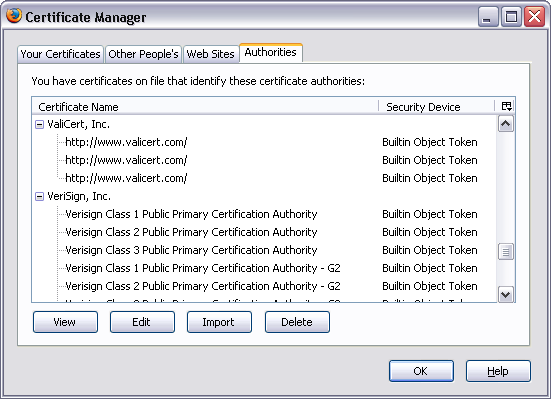Select Verisign Class 1 Authority - G2 row
This screenshot has height=399, width=551.
click(x=264, y=268)
